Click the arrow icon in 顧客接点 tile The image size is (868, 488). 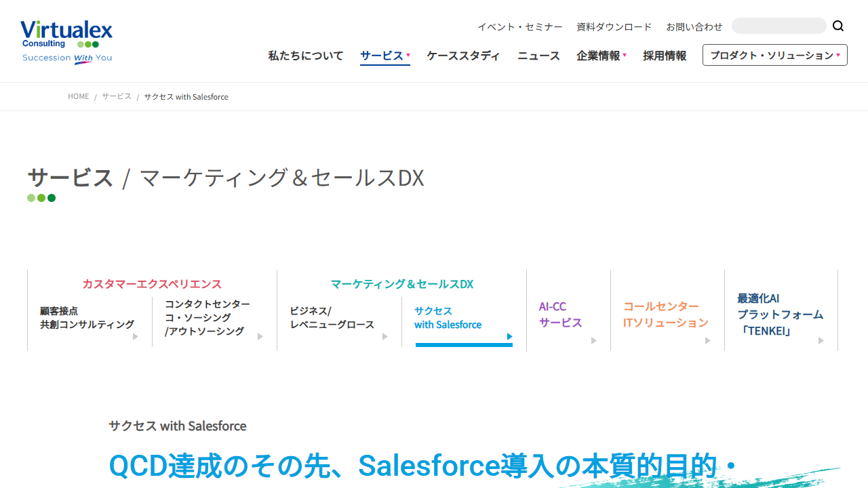tap(135, 336)
